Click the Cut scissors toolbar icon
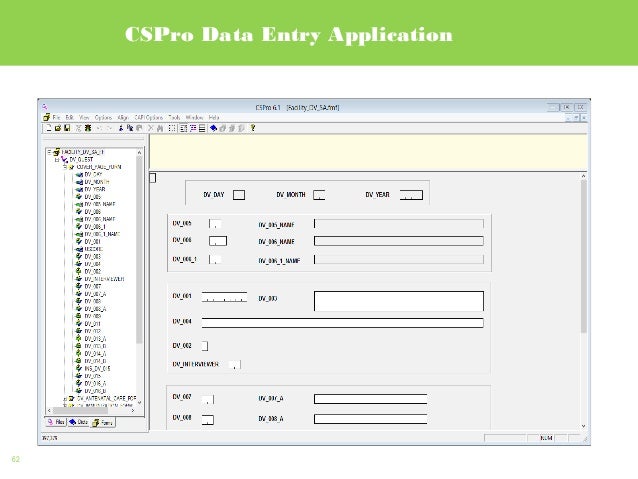 click(x=79, y=128)
